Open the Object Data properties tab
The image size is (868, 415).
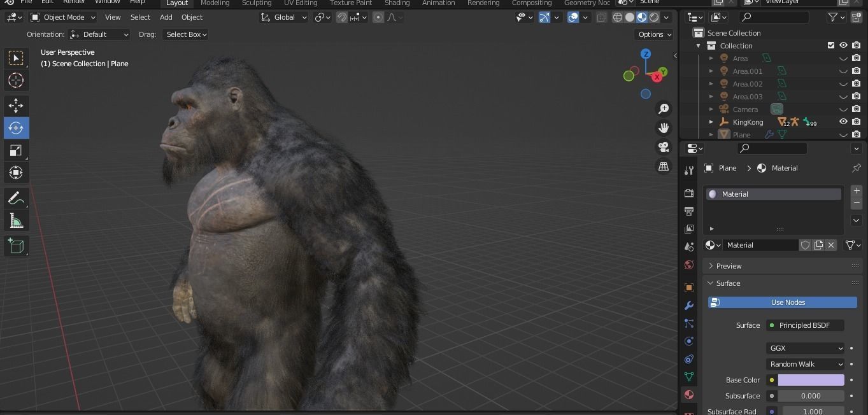[688, 377]
